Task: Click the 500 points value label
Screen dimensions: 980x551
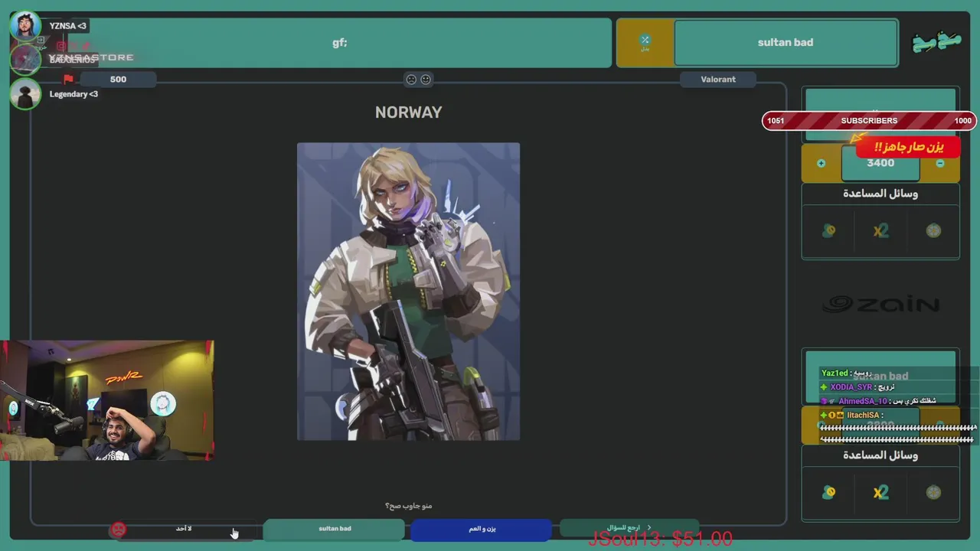Action: click(118, 79)
